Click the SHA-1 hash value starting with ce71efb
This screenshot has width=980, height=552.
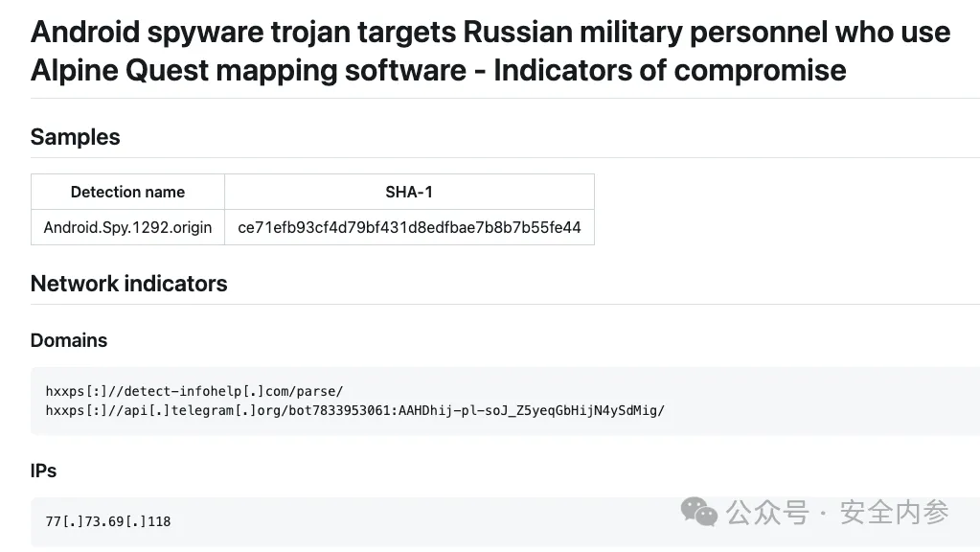click(409, 228)
